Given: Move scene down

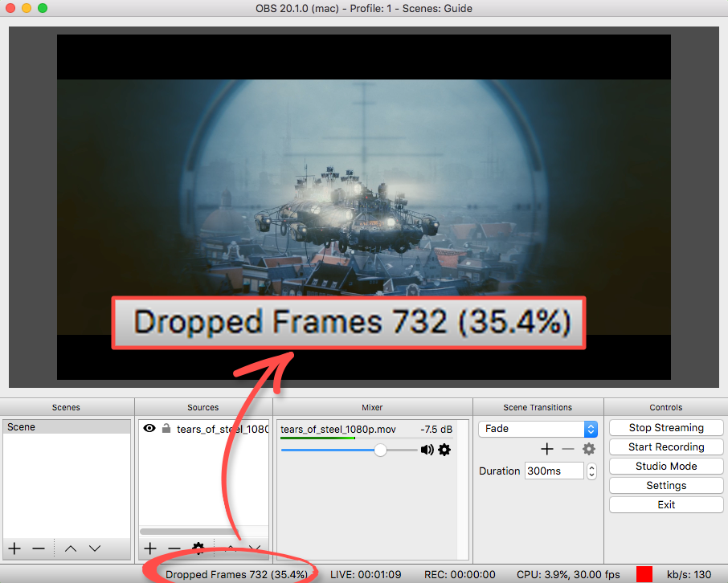Looking at the screenshot, I should [95, 548].
